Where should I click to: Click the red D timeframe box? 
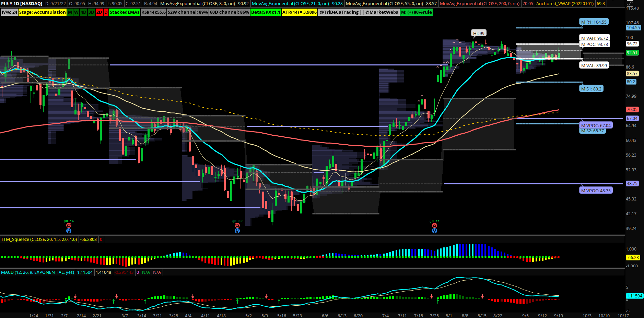106,12
